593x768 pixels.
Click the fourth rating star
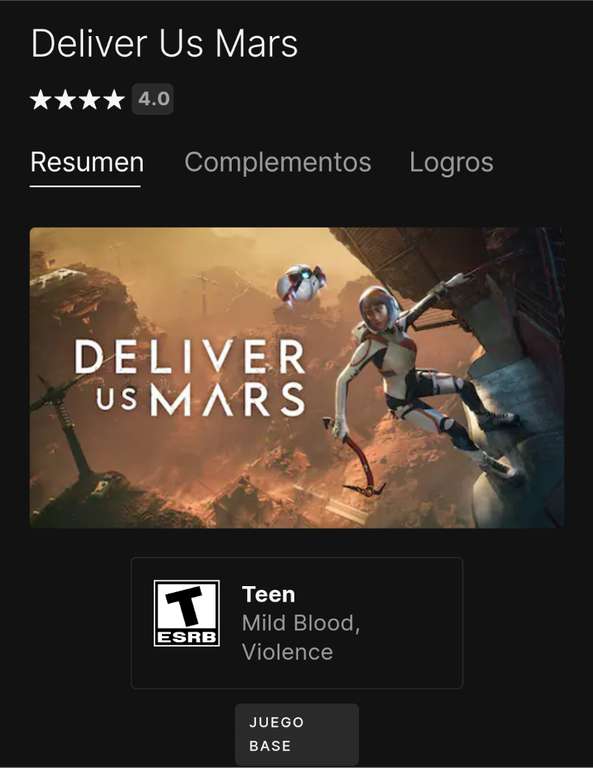coord(114,99)
